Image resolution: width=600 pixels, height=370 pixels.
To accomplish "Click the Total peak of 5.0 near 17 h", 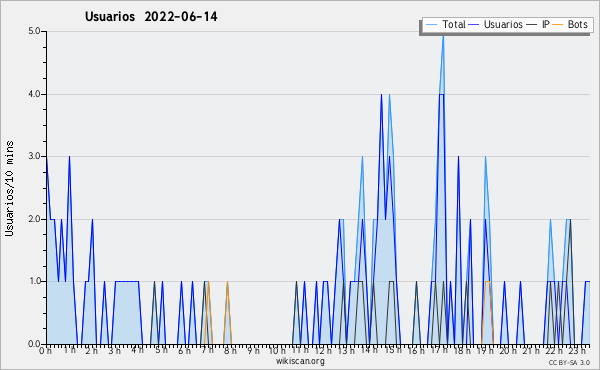I will 443,36.
